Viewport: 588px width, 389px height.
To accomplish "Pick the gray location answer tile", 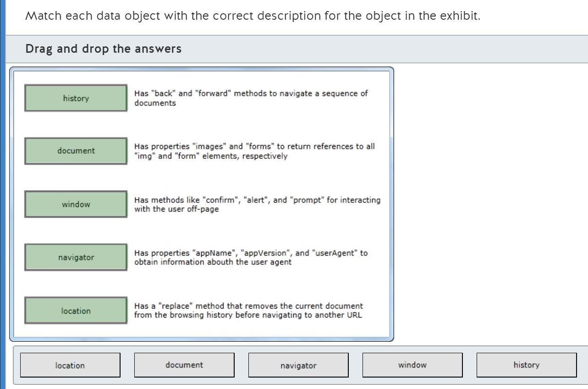I will point(70,365).
